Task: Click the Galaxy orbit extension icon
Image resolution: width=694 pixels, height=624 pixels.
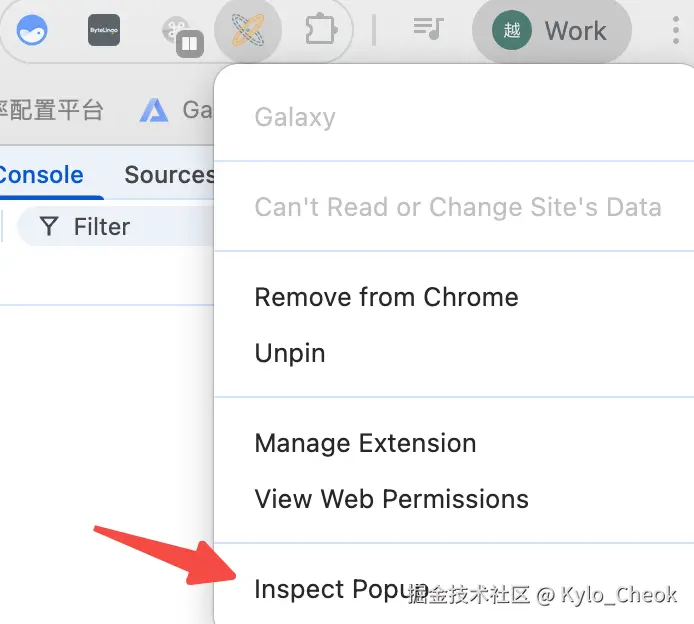Action: pyautogui.click(x=247, y=31)
